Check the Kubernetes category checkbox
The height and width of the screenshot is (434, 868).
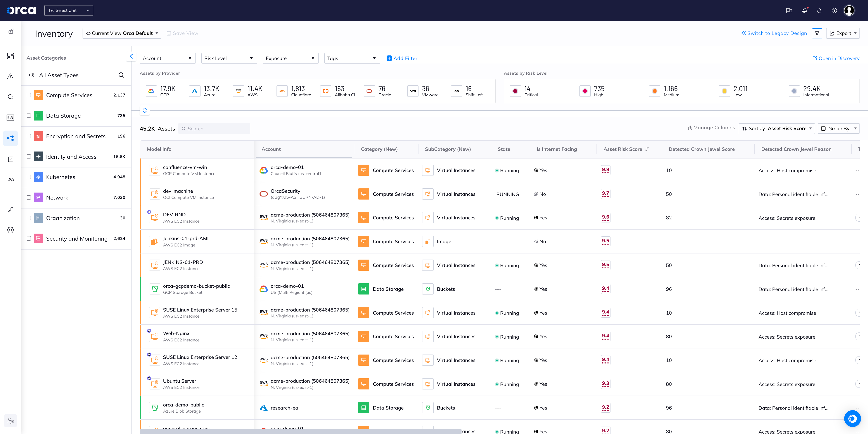(x=29, y=177)
